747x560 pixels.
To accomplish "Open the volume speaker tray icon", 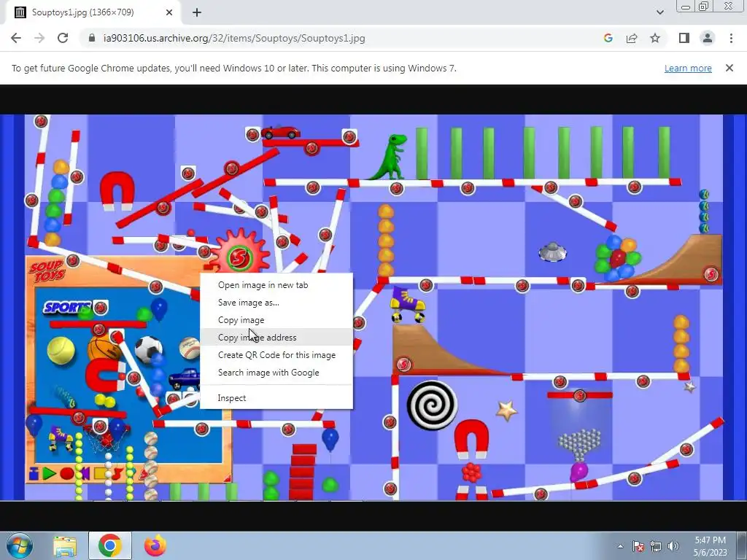I will tap(673, 546).
